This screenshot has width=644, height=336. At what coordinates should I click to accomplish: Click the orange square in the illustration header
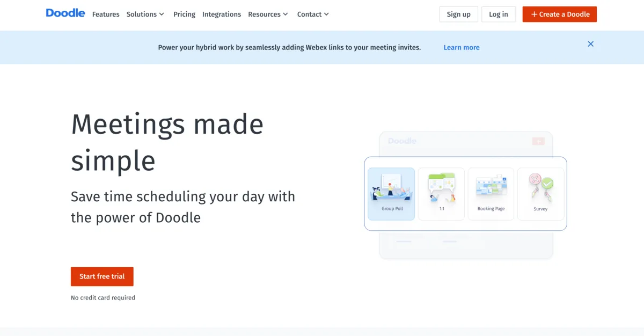(x=538, y=141)
